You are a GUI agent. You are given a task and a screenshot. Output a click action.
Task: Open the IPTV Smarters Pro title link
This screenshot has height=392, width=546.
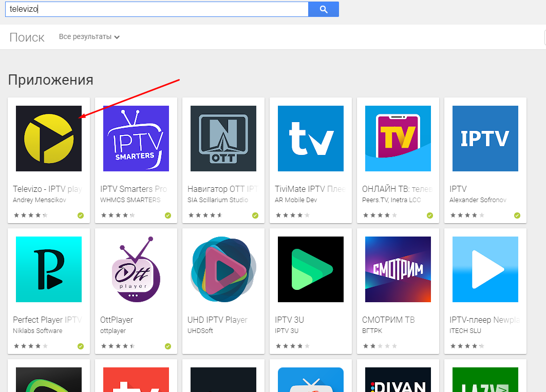(134, 189)
